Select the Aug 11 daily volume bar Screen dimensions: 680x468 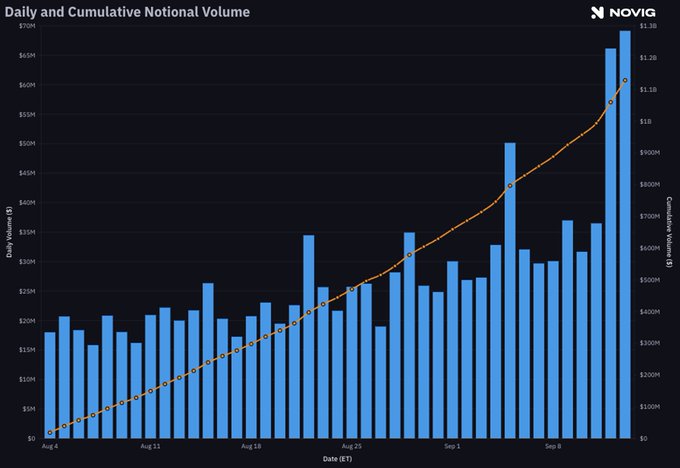(x=150, y=376)
